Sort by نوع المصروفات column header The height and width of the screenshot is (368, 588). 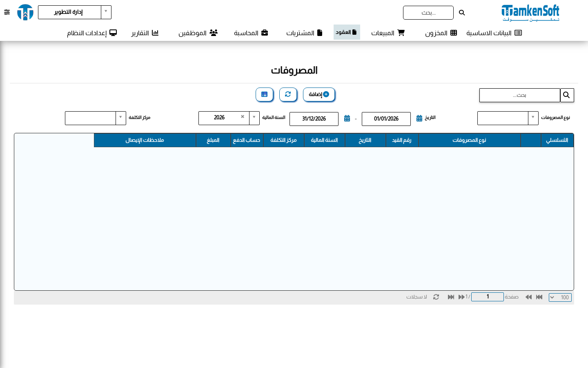pos(470,140)
